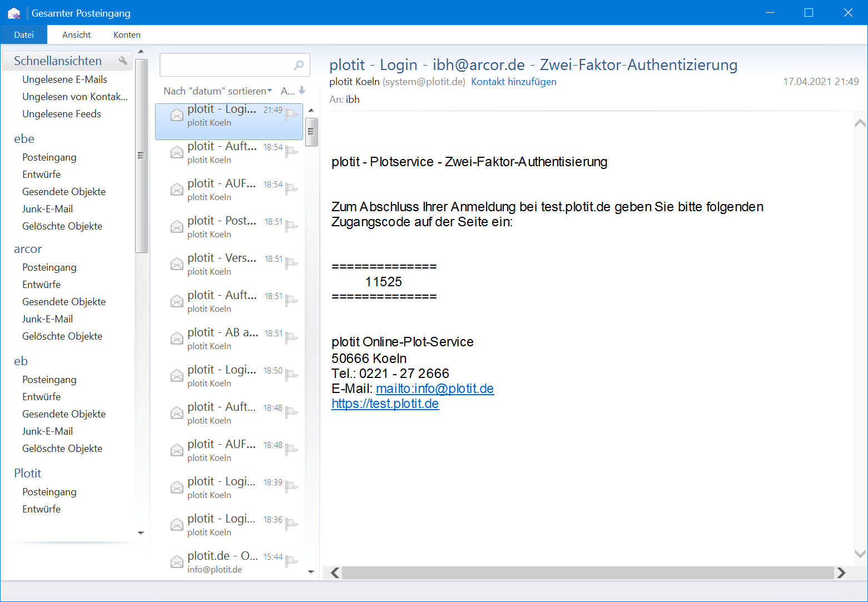Click the envelope icon on the 18:51 Versand email
This screenshot has width=868, height=602.
(x=176, y=263)
